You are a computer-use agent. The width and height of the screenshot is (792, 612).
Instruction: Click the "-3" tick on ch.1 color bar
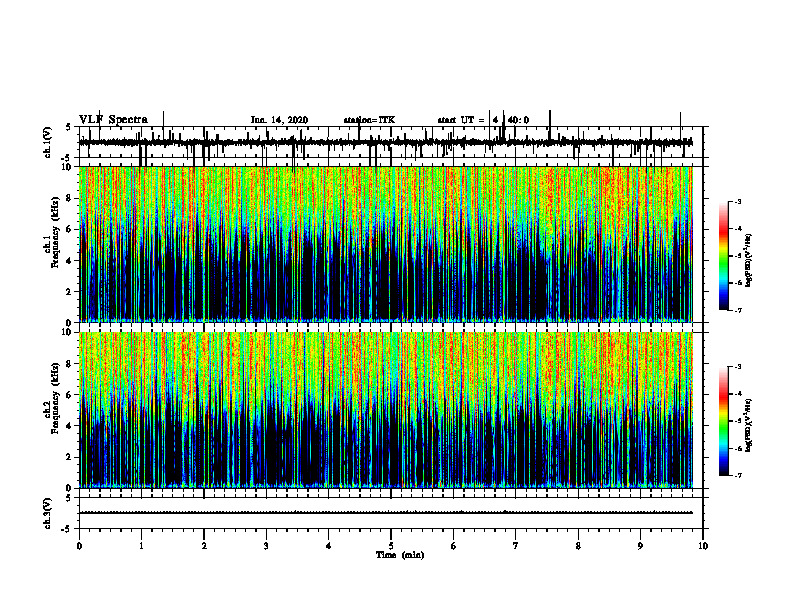738,201
